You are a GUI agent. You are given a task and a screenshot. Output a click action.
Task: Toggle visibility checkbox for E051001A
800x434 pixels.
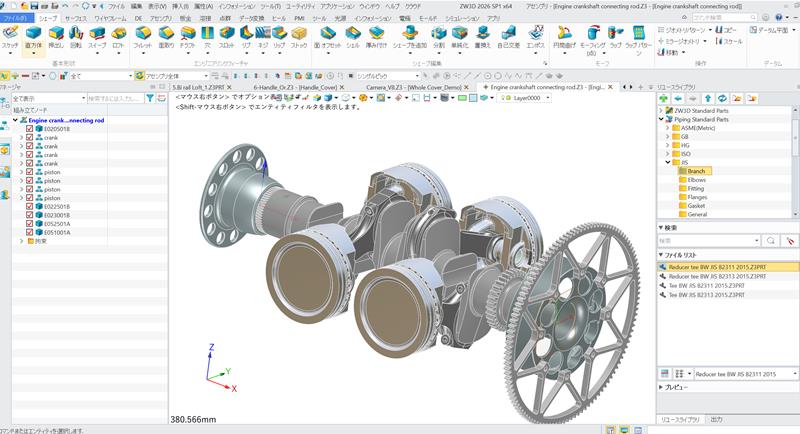(30, 232)
